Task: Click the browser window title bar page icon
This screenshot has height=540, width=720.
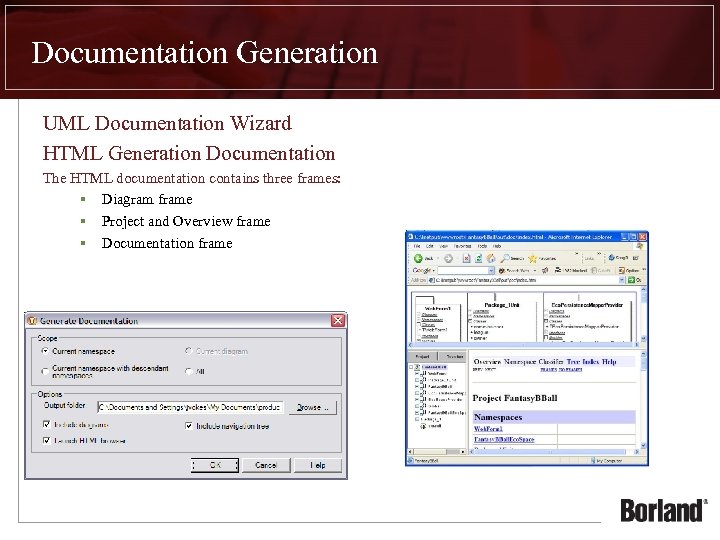Action: pyautogui.click(x=410, y=237)
